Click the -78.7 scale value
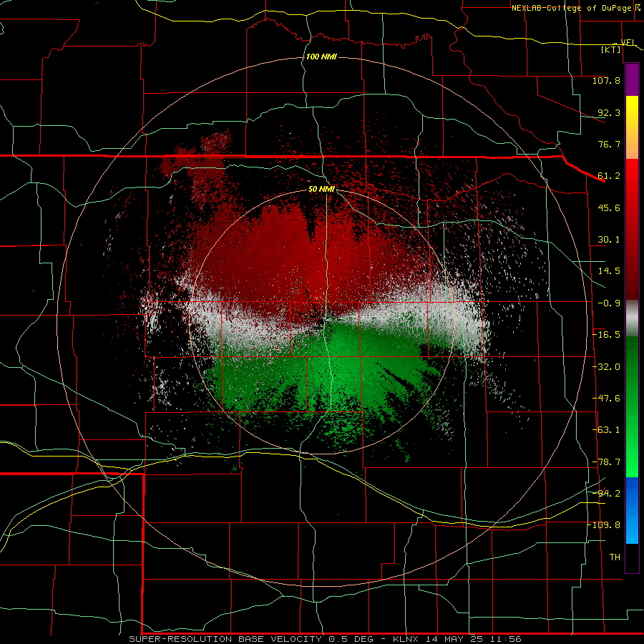 [606, 462]
